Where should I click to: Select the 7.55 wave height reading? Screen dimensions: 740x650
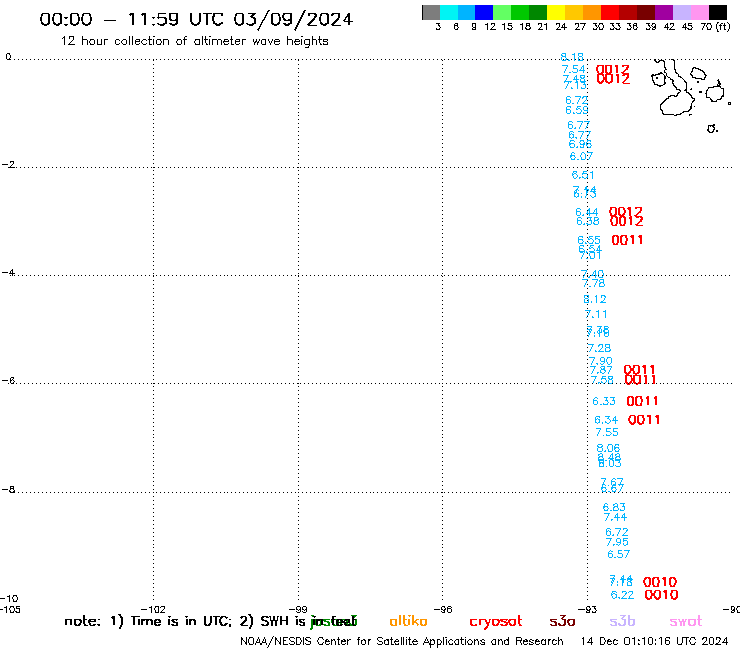tap(607, 432)
